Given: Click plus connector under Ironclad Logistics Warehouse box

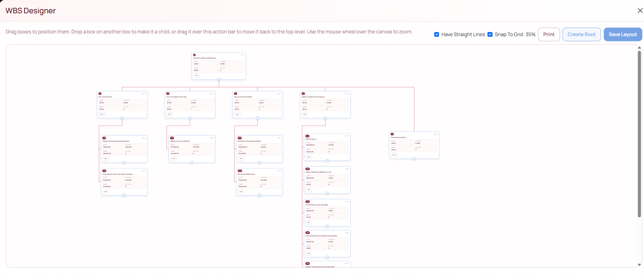Looking at the screenshot, I should point(219,79).
